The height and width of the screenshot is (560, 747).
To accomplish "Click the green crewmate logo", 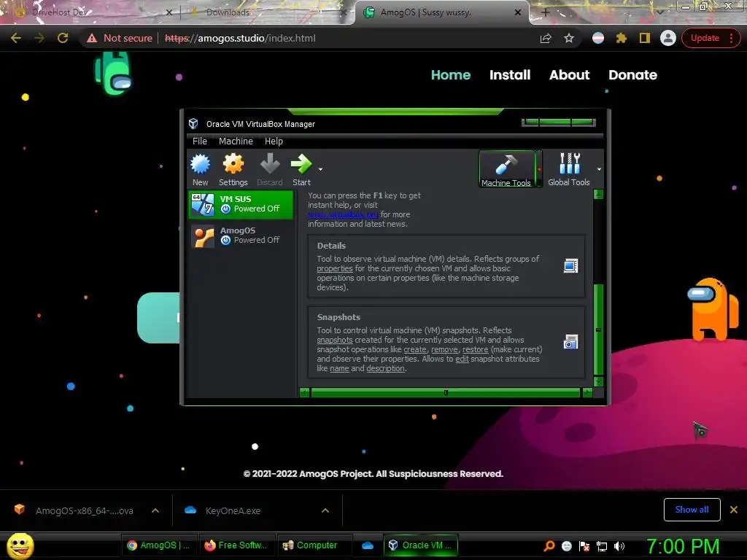I will pos(113,74).
